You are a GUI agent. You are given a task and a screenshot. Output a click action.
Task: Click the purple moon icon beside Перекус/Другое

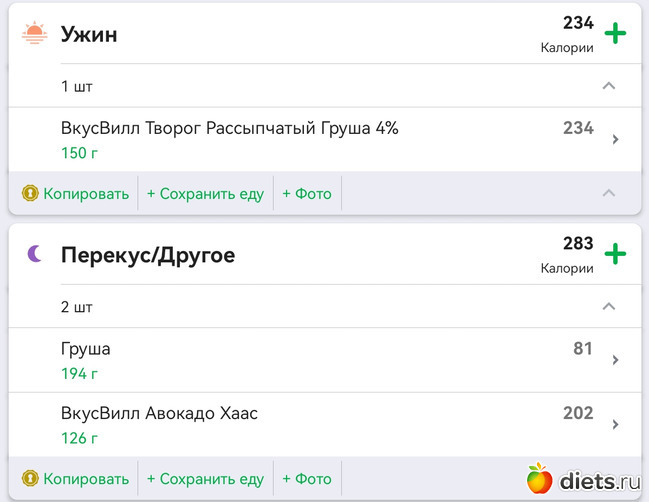35,255
